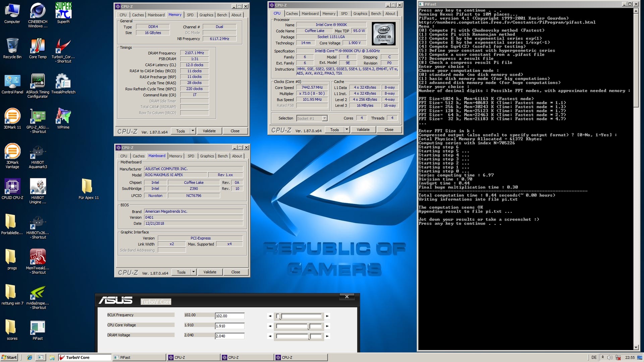
Task: Open About tab in Mainboard CPU-Z window
Action: pyautogui.click(x=237, y=156)
